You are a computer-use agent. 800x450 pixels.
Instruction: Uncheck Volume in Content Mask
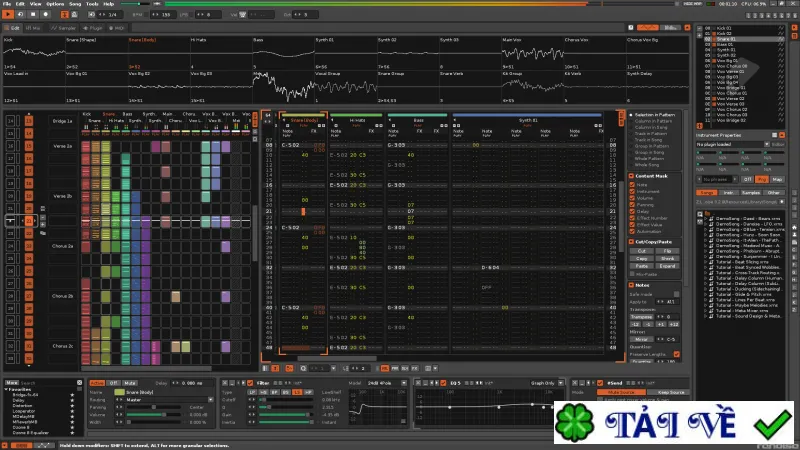coord(632,198)
